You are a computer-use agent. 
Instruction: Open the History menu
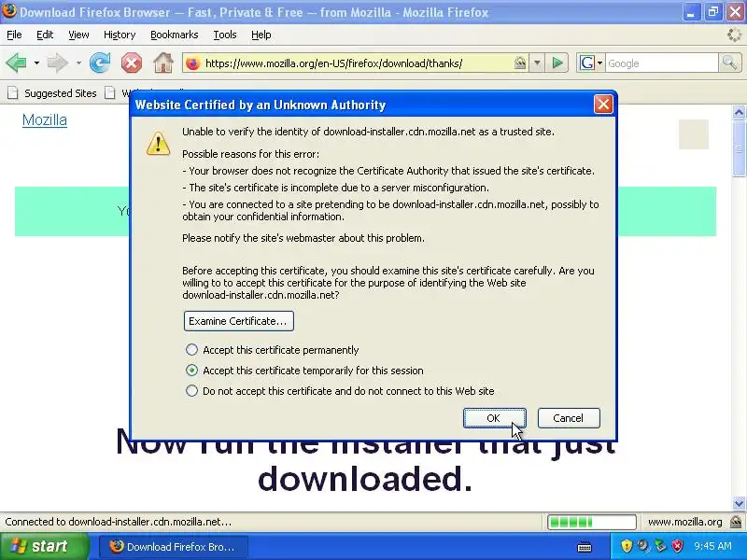120,35
